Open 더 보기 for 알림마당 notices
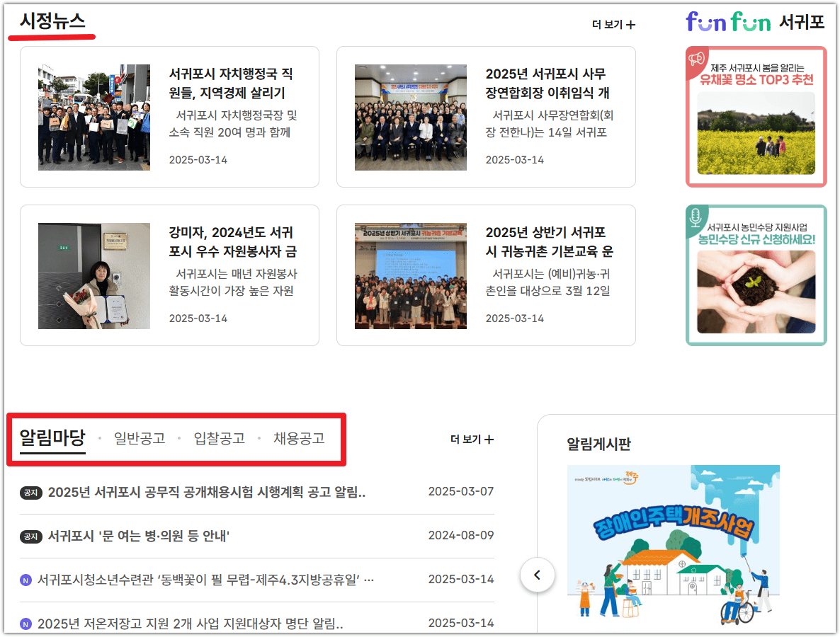The width and height of the screenshot is (840, 637). (473, 439)
